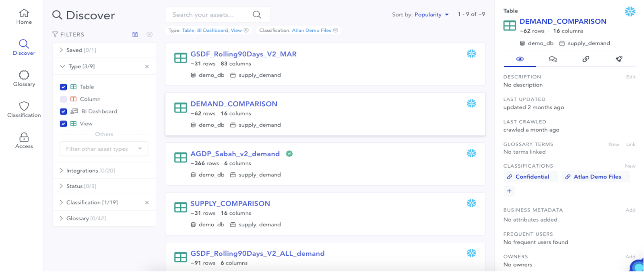Add owners via Add button
This screenshot has width=644, height=273.
(630, 257)
